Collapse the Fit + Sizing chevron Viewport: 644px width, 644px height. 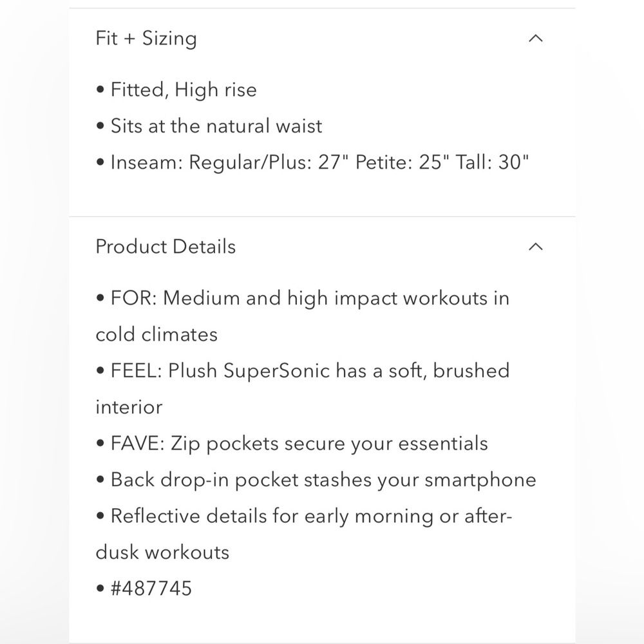click(536, 39)
